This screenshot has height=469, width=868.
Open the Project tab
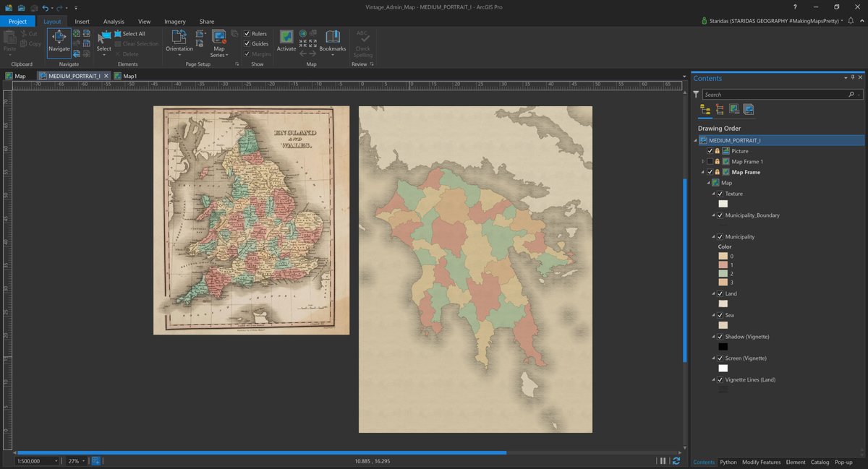(17, 22)
